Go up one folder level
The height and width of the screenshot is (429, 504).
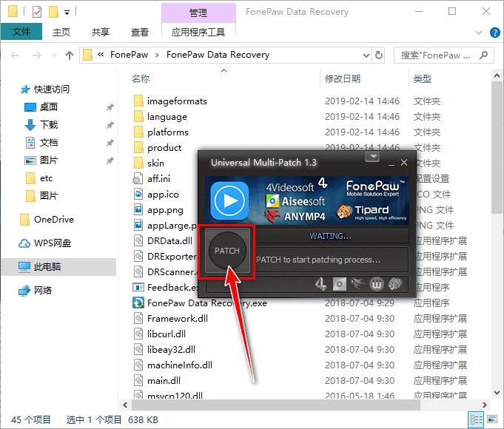tap(70, 55)
